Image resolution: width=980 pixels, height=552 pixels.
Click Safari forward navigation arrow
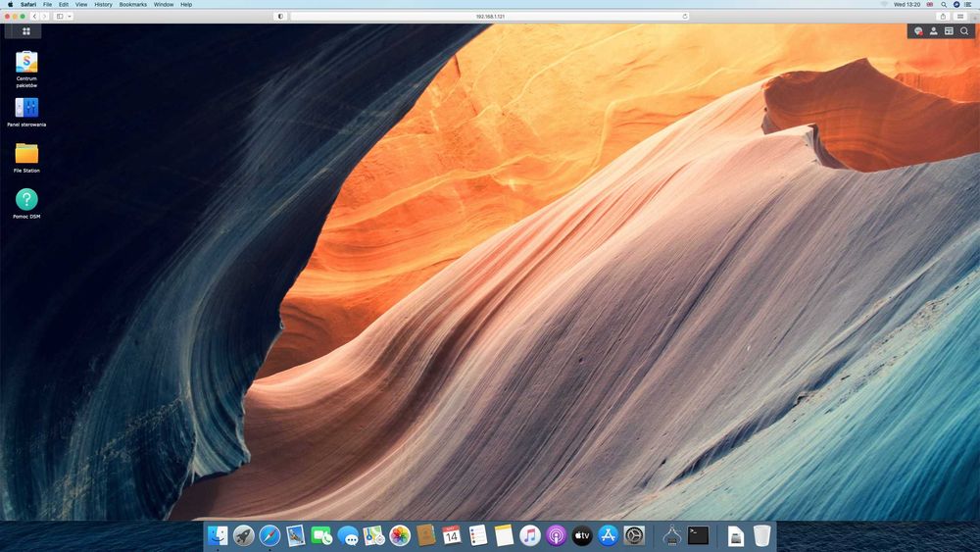pos(44,17)
